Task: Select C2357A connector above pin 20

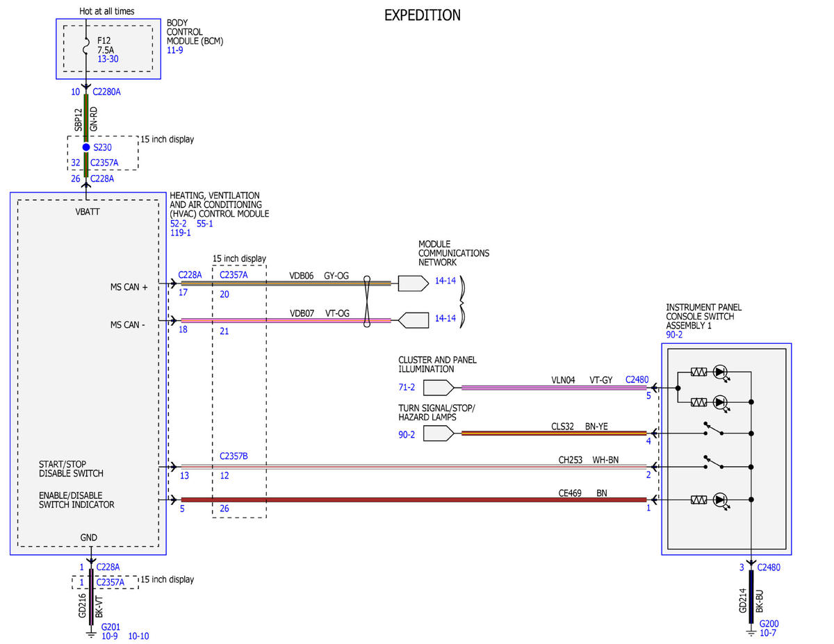Action: [x=234, y=275]
